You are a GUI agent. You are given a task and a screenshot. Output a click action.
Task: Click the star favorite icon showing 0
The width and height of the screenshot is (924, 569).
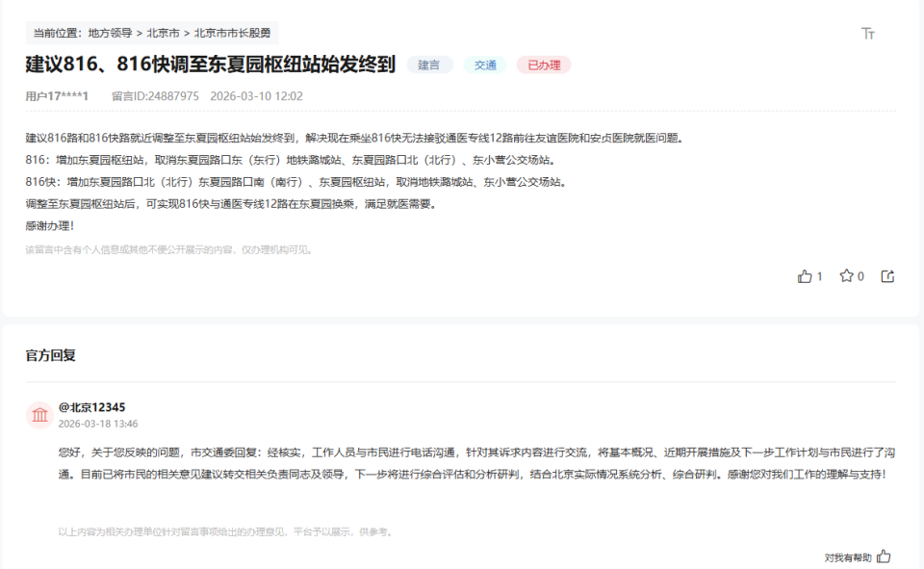pyautogui.click(x=846, y=275)
